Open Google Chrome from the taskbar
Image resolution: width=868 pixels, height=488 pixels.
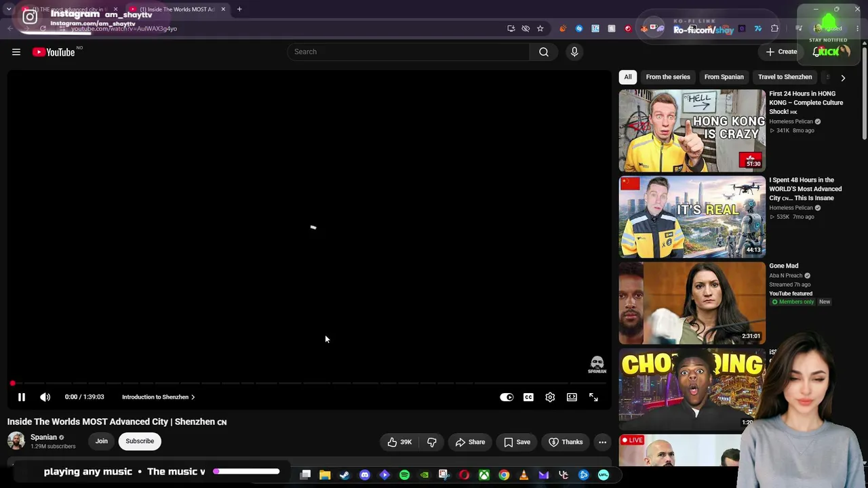[504, 475]
